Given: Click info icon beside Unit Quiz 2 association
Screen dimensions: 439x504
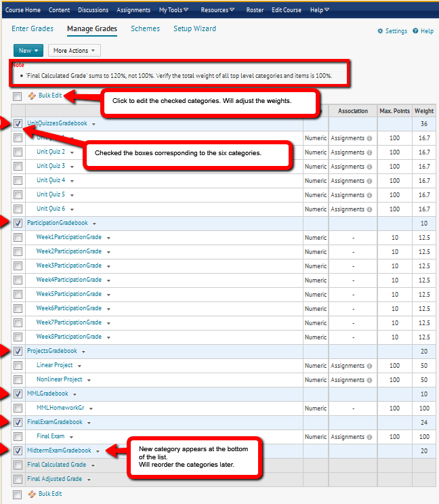Looking at the screenshot, I should (369, 152).
